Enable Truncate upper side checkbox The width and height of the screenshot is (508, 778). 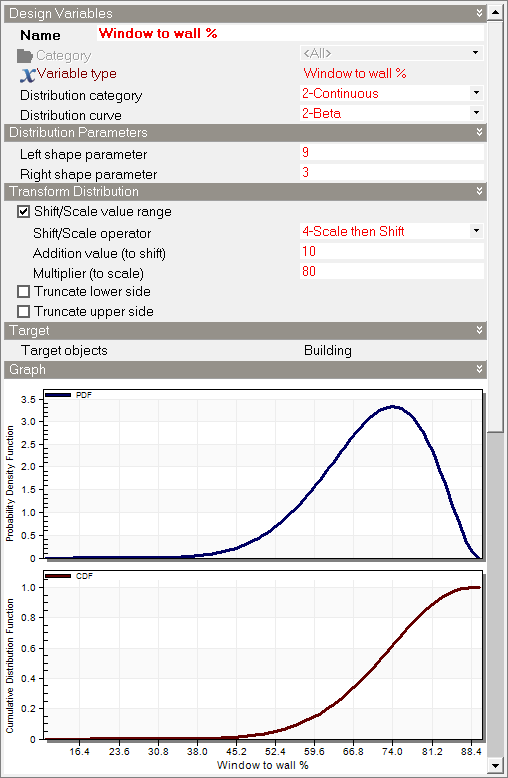coord(23,312)
